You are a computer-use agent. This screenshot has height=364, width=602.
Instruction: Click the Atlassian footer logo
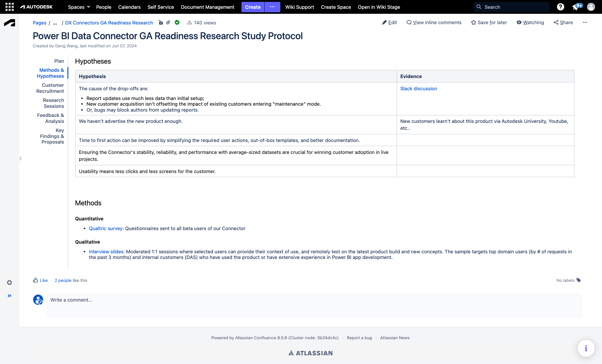(310, 353)
